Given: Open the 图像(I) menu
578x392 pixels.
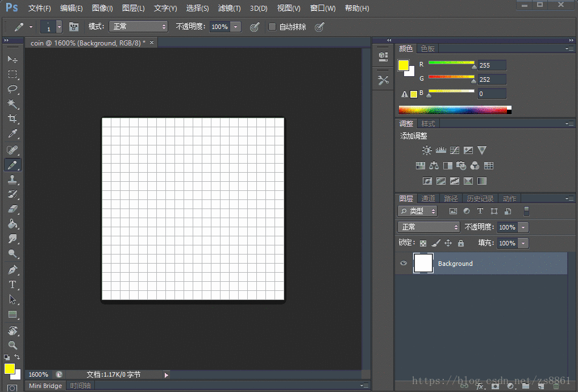Looking at the screenshot, I should (x=102, y=8).
